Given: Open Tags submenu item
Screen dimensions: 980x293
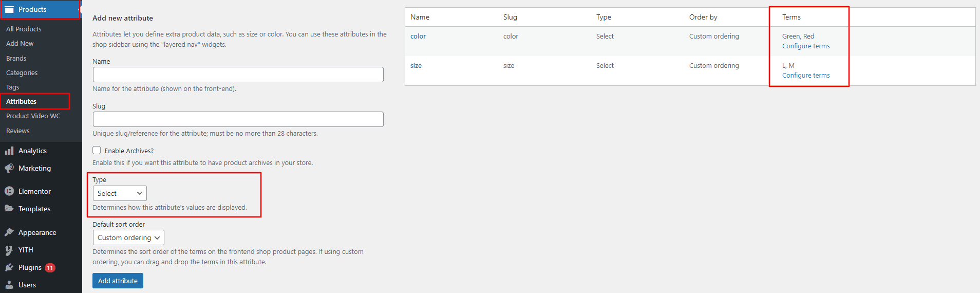Looking at the screenshot, I should [12, 87].
